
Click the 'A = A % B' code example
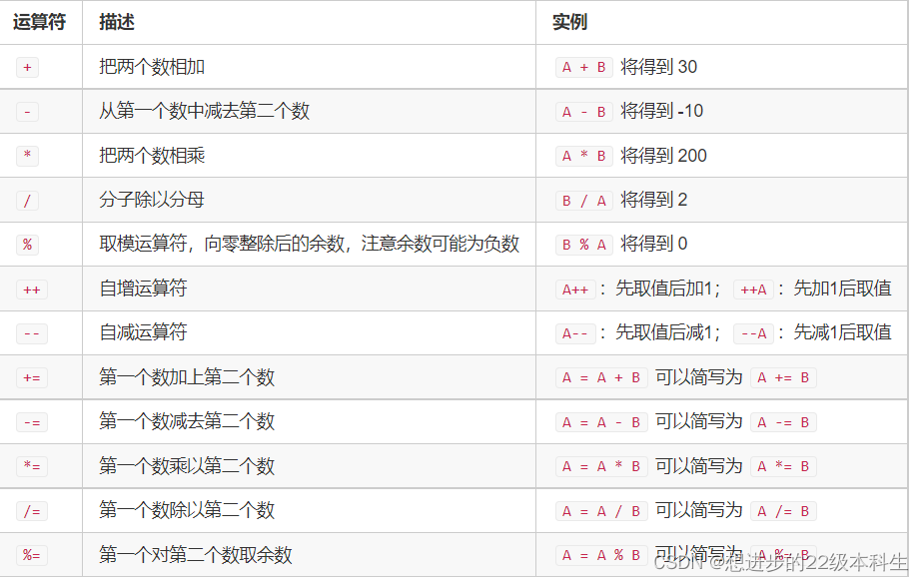[601, 555]
